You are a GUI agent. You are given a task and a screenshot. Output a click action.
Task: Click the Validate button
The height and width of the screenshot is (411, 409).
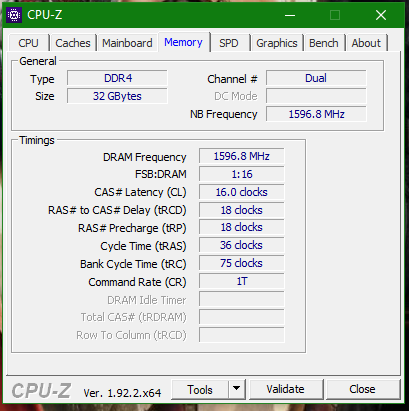click(x=286, y=389)
